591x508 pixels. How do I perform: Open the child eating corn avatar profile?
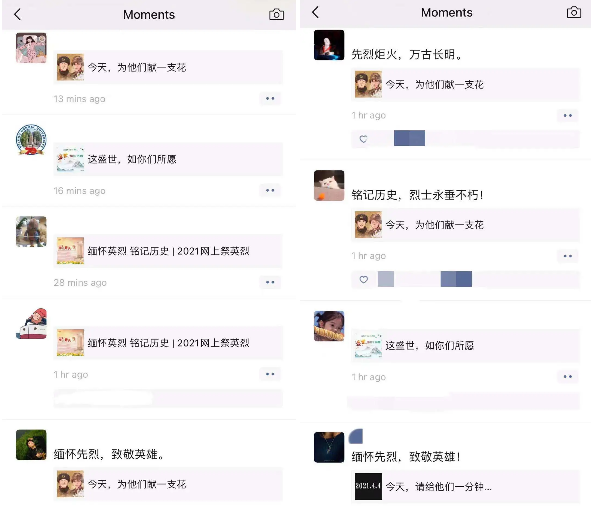[329, 326]
